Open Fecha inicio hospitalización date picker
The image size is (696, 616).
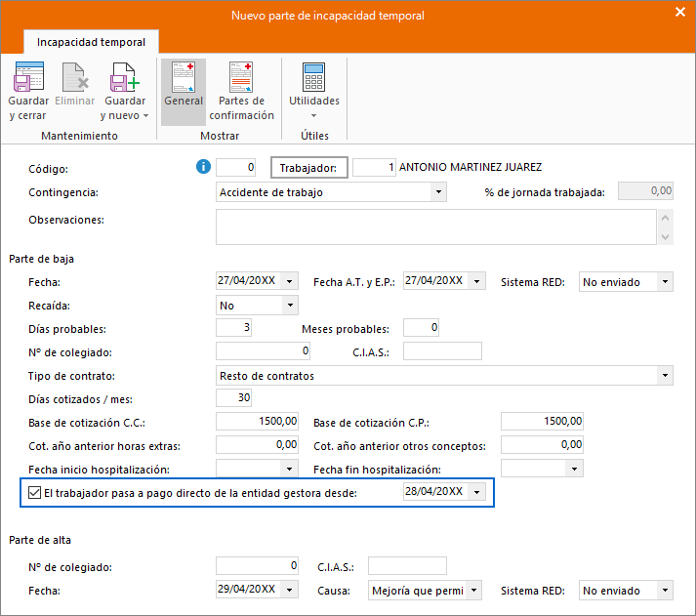(289, 469)
